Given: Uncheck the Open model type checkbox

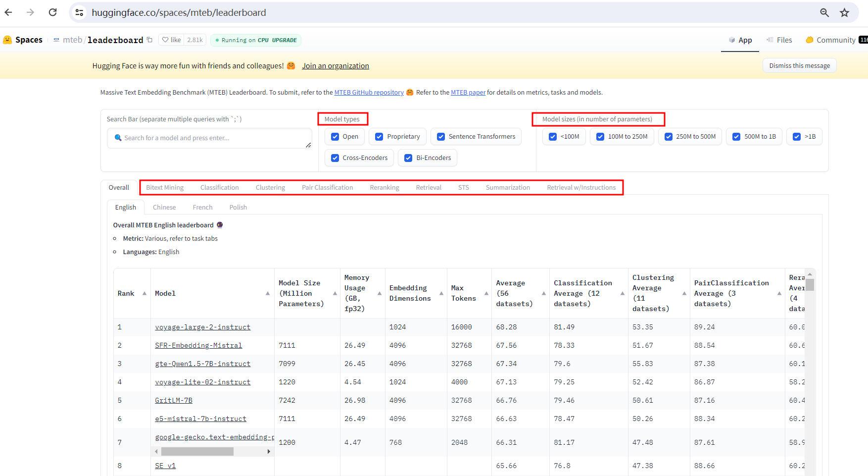Looking at the screenshot, I should [x=335, y=137].
